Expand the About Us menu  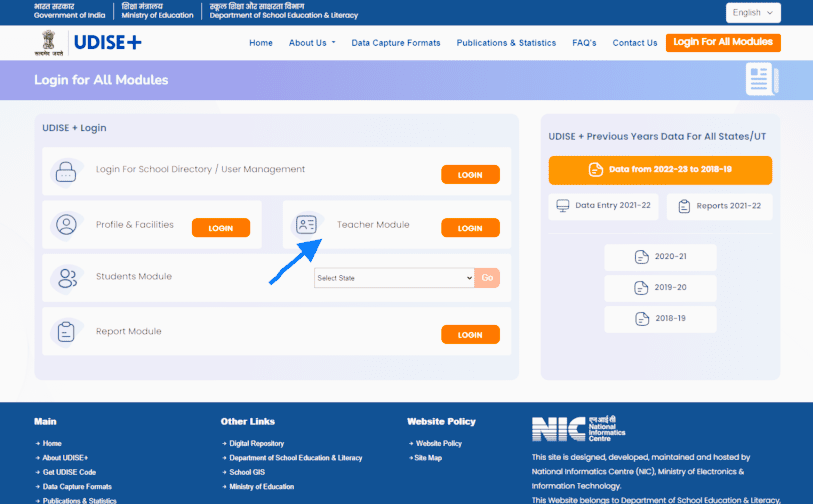(x=312, y=43)
